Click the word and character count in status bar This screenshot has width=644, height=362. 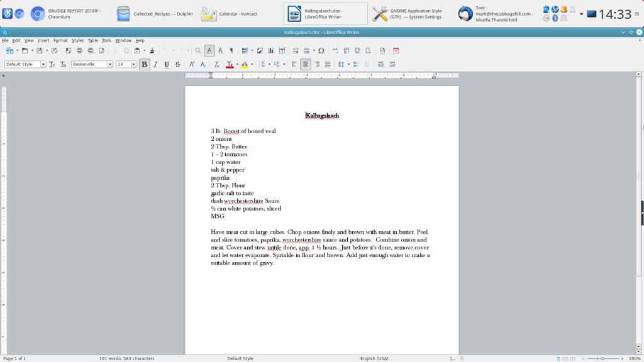126,358
